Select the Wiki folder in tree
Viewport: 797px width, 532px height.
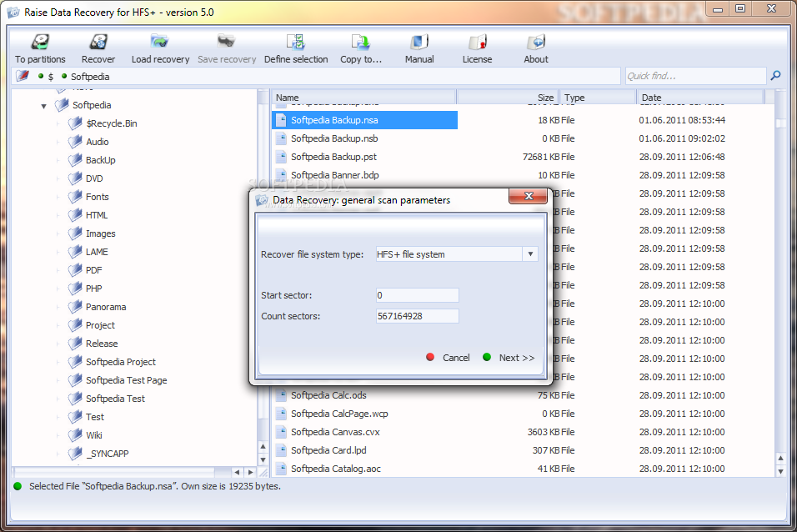point(94,435)
